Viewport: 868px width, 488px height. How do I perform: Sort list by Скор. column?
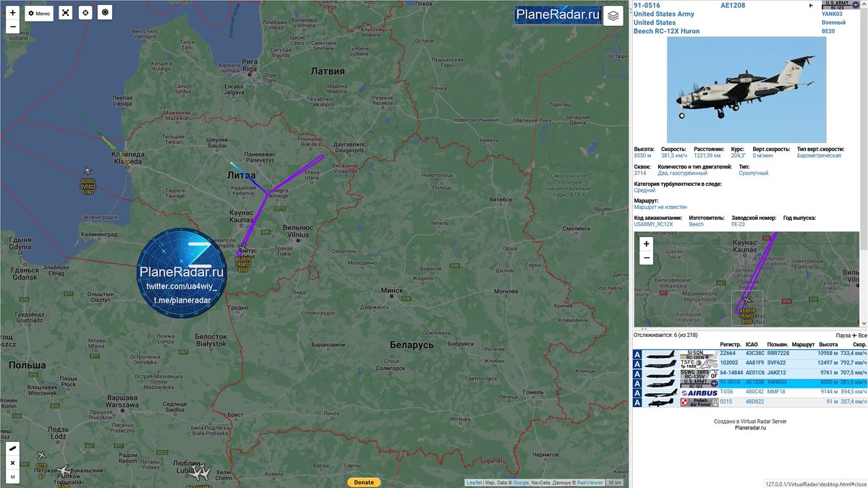point(859,345)
